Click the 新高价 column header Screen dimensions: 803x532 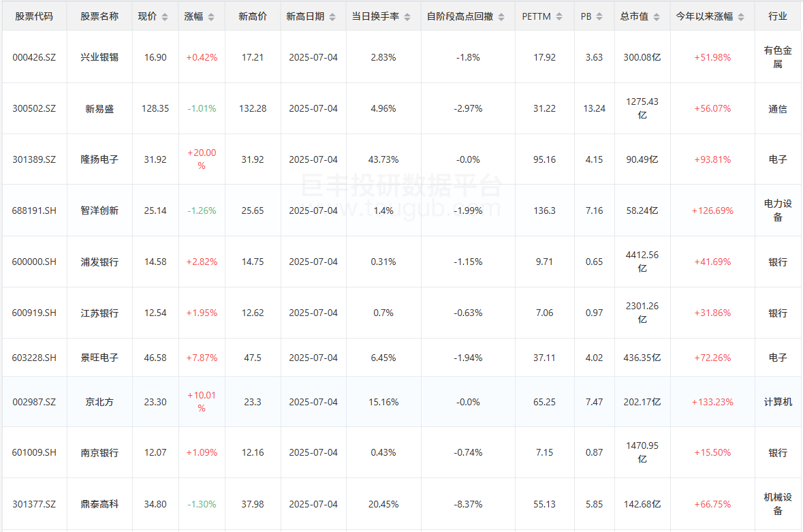pyautogui.click(x=253, y=16)
